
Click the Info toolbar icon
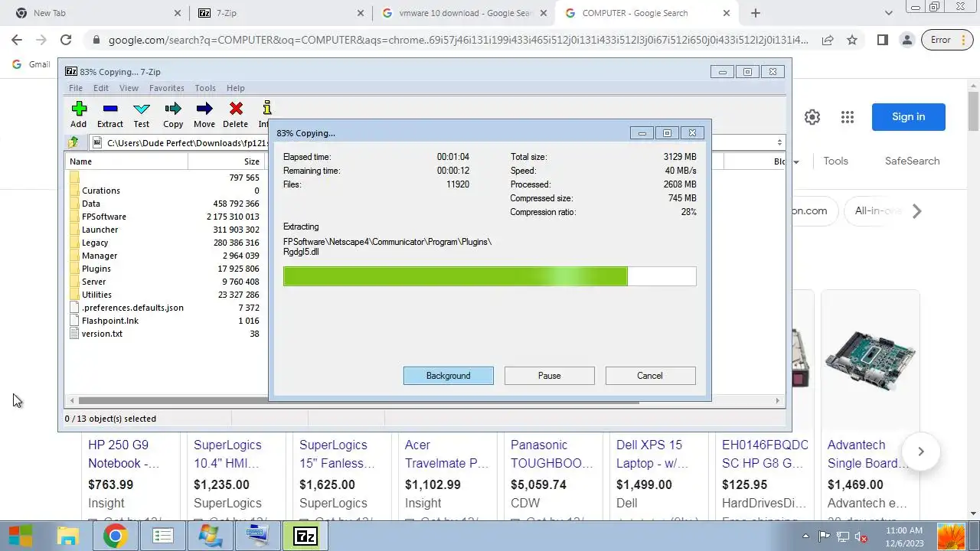(265, 114)
